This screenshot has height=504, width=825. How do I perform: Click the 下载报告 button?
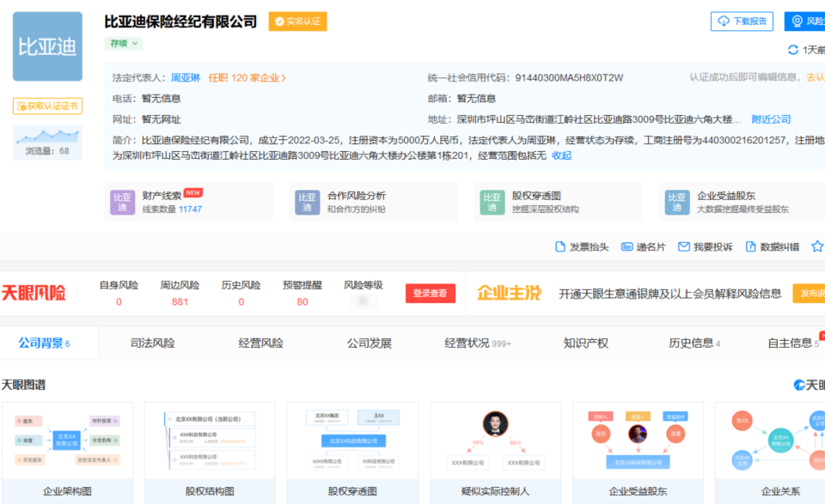(742, 21)
